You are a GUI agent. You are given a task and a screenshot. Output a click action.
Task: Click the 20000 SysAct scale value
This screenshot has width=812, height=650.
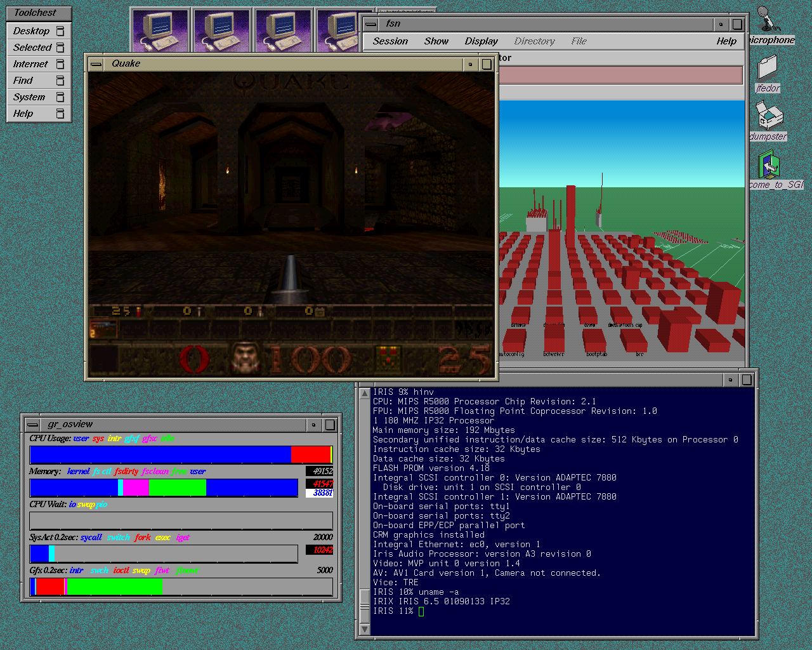tap(322, 537)
